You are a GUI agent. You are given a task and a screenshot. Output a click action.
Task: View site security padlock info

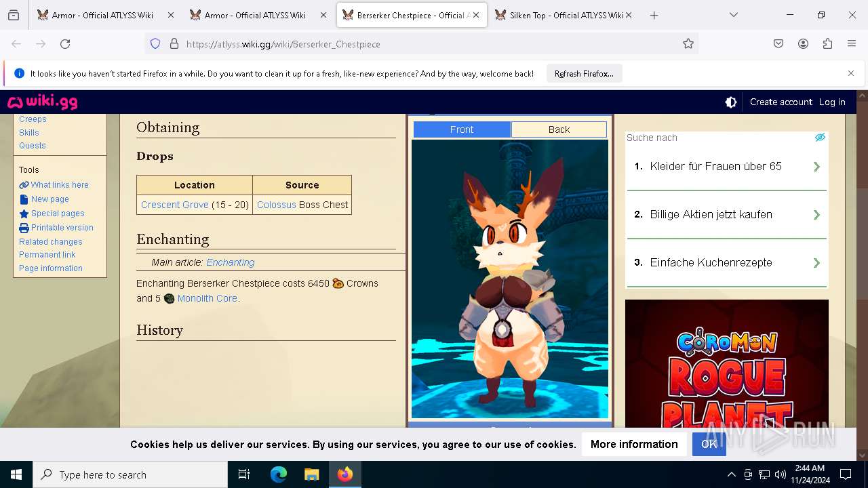pos(174,44)
